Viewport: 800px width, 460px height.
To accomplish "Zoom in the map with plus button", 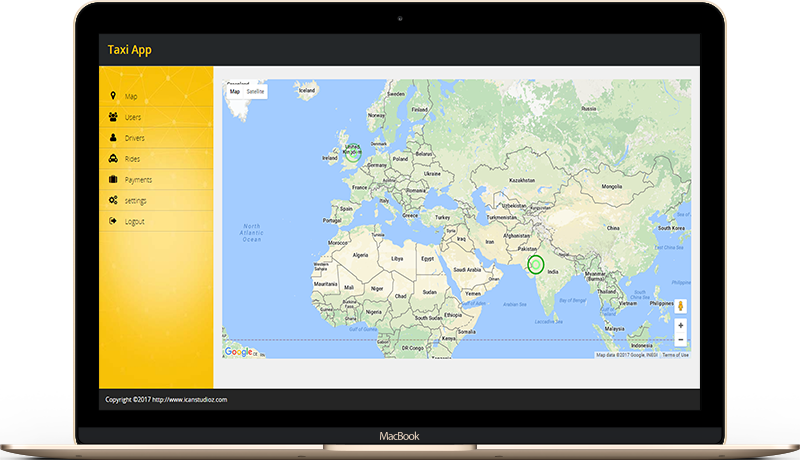I will pyautogui.click(x=680, y=326).
